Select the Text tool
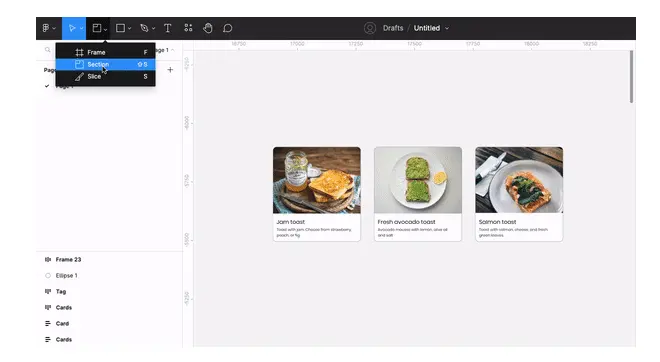This screenshot has width=660, height=362. tap(168, 28)
